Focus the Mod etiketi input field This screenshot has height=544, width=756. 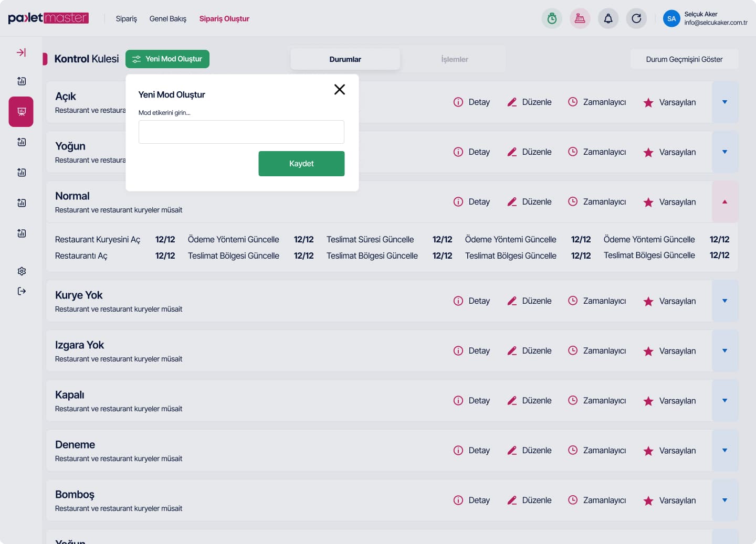click(x=241, y=132)
